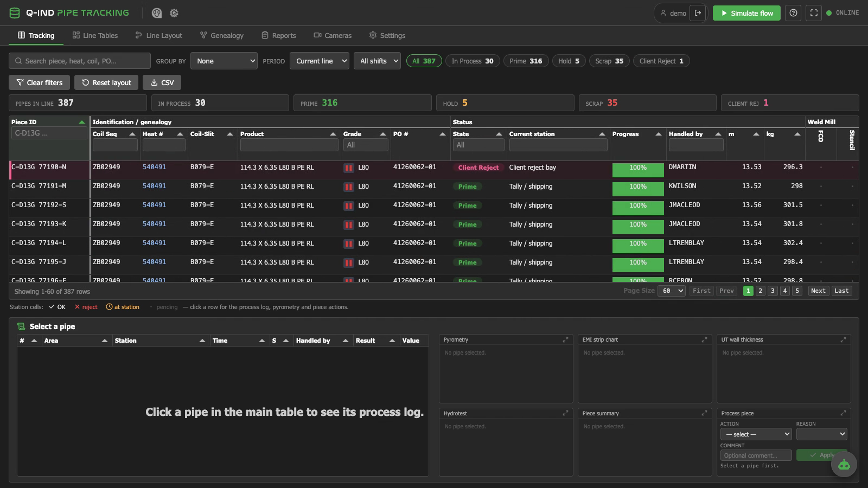This screenshot has width=868, height=488.
Task: Filter by Client Reject 1 chip
Action: [x=661, y=61]
